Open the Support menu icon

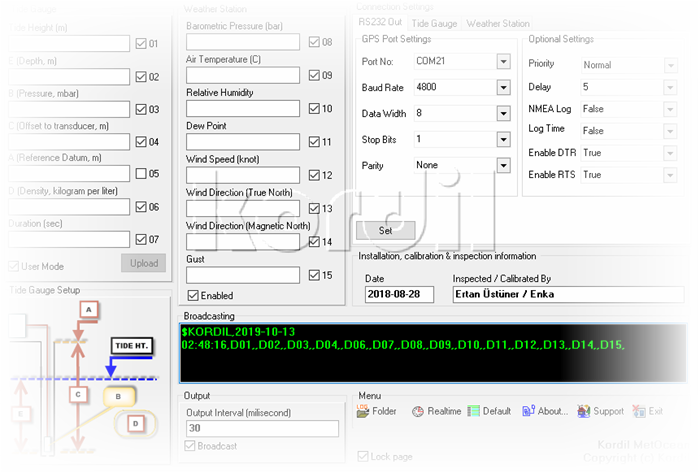click(x=583, y=411)
